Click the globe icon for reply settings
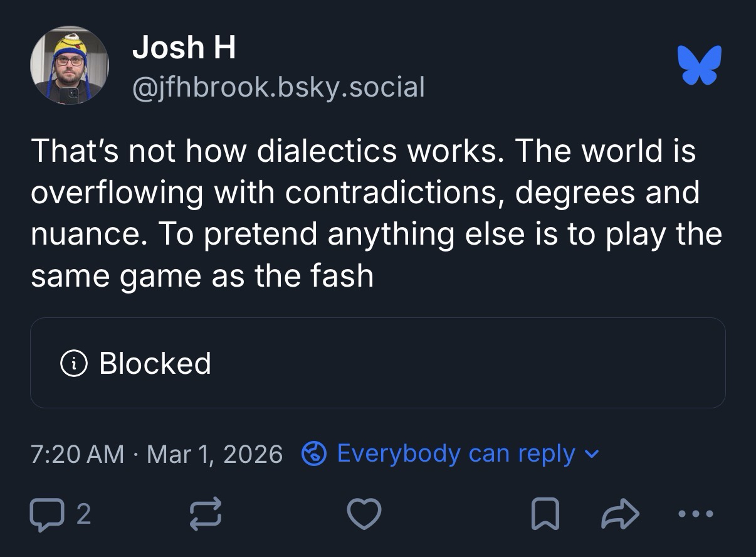The height and width of the screenshot is (557, 756). (313, 454)
